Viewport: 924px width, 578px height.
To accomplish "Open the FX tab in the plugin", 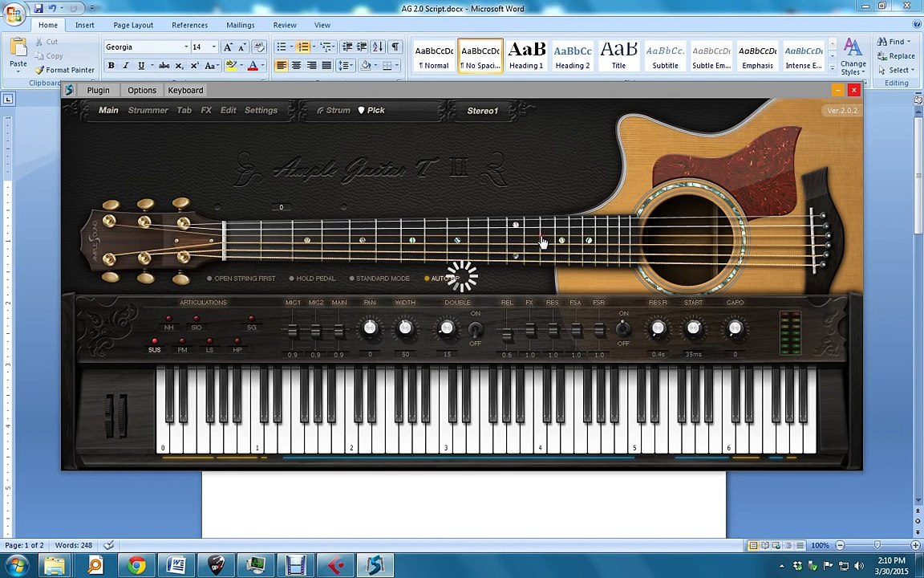I will (206, 110).
